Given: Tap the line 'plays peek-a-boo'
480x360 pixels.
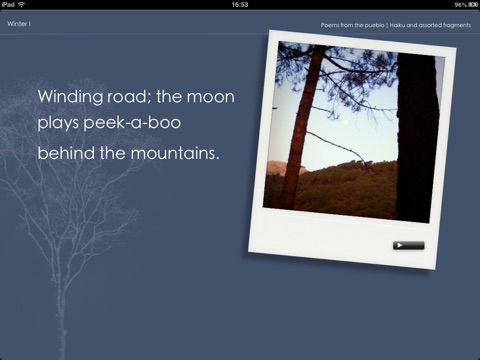Looking at the screenshot, I should 109,123.
